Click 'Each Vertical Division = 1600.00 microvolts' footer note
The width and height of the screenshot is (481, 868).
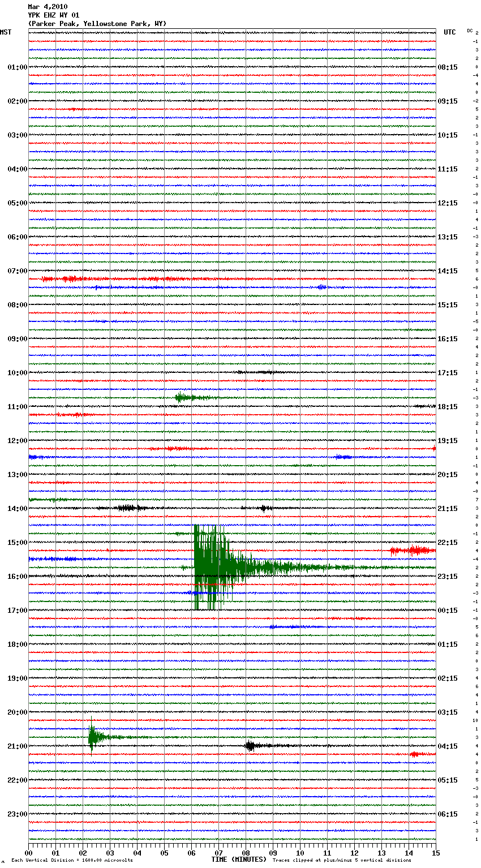[72, 860]
